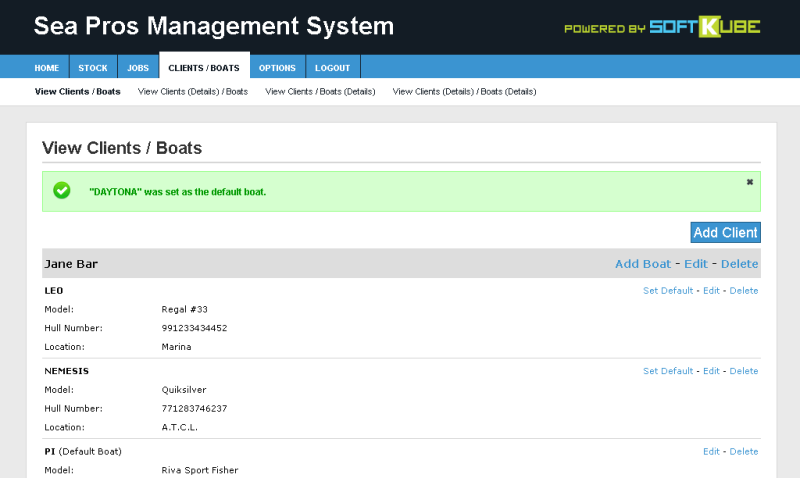This screenshot has width=800, height=478.
Task: Edit the PI default boat
Action: [711, 451]
